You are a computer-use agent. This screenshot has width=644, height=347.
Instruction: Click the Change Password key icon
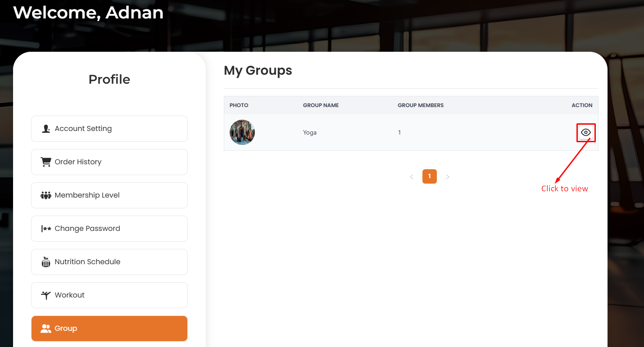tap(45, 228)
